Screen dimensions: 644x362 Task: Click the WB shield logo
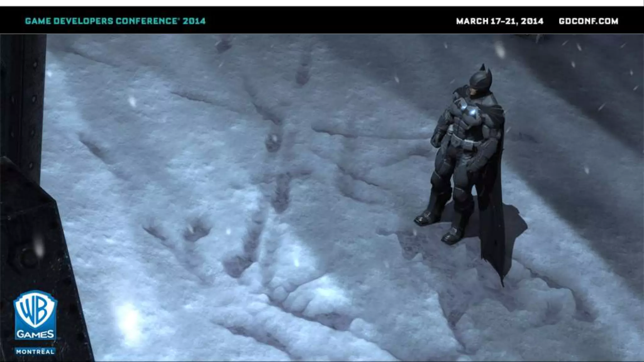[x=35, y=310]
